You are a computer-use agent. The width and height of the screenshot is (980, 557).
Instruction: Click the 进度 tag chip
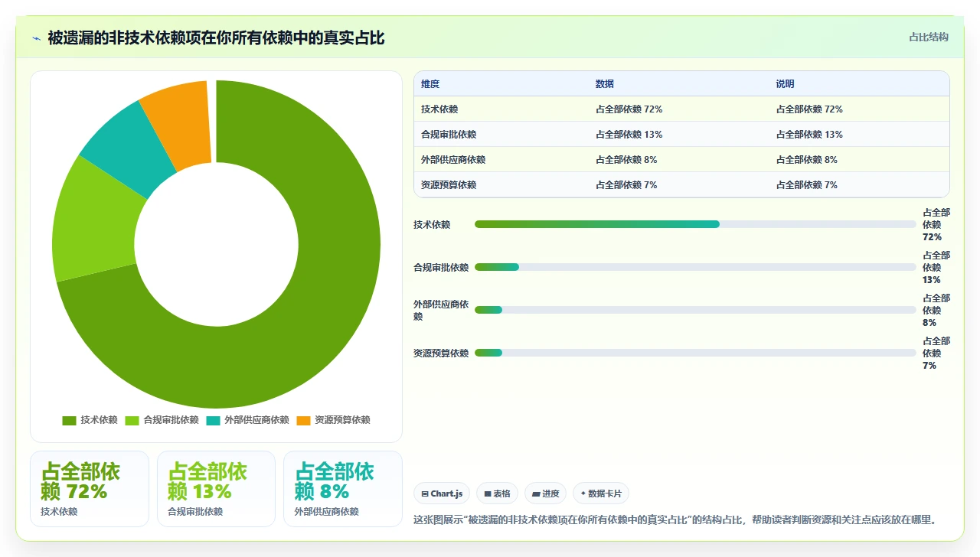pyautogui.click(x=546, y=493)
